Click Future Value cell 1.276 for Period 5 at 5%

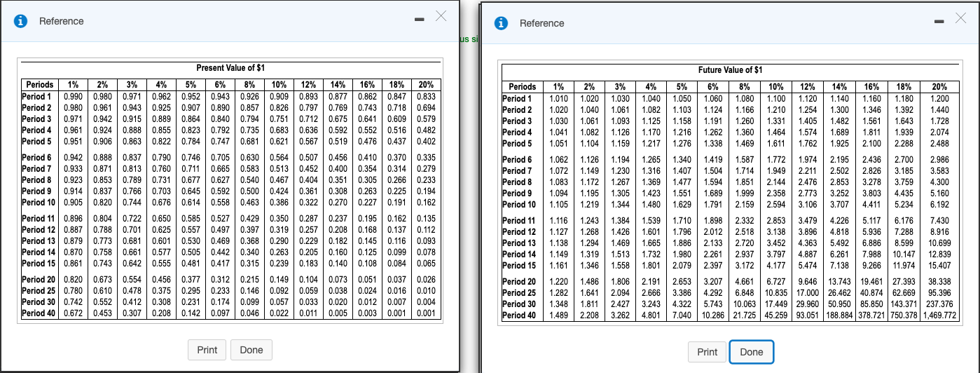click(682, 143)
